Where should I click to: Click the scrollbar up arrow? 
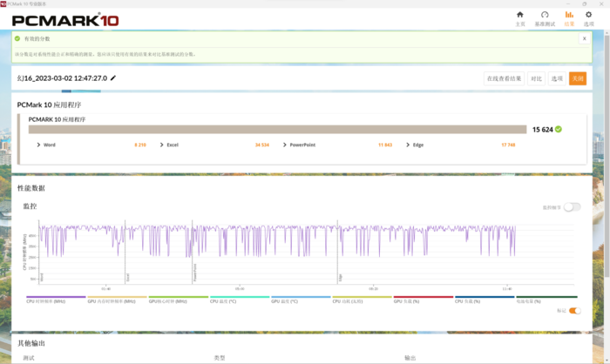pyautogui.click(x=607, y=33)
